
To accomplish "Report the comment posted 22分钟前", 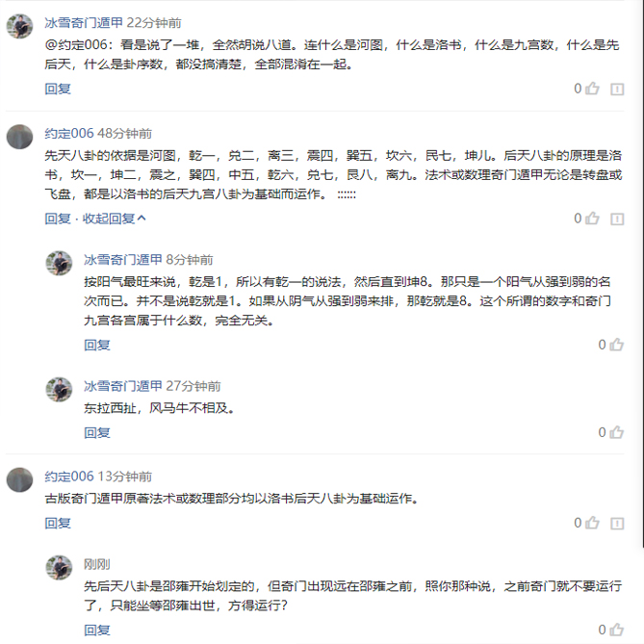I will [x=617, y=89].
